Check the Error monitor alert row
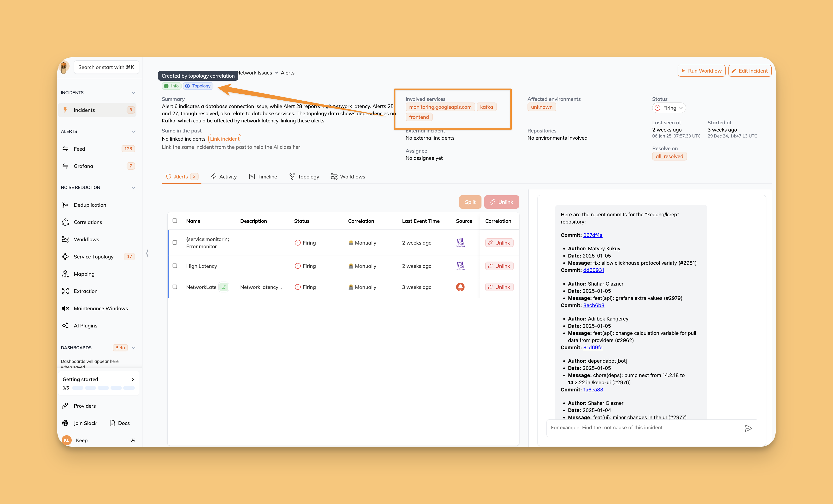Screen dimensions: 833x504 point(175,242)
